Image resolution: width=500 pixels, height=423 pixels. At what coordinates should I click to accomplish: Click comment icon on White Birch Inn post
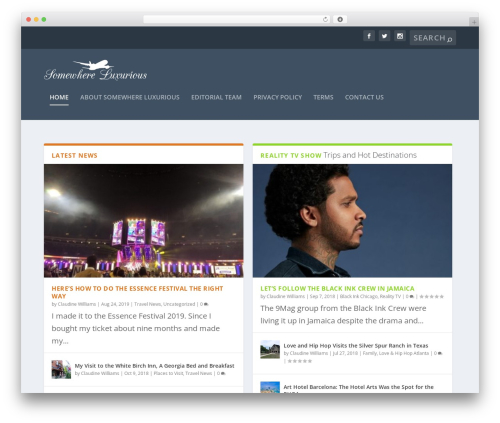223,373
